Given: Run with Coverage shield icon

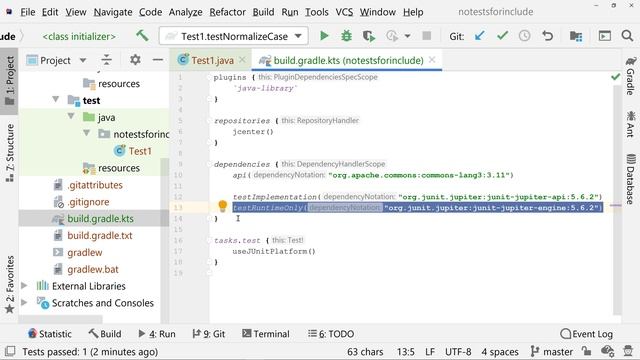Looking at the screenshot, I should pyautogui.click(x=369, y=36).
